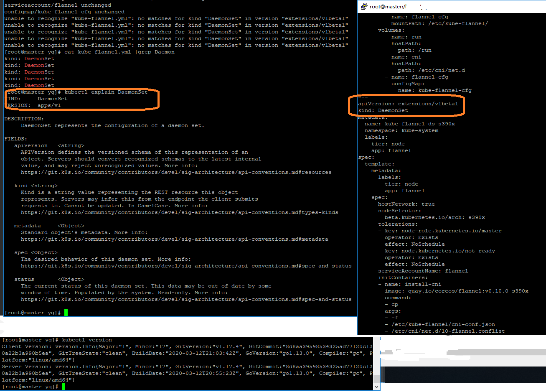The height and width of the screenshot is (392, 546).
Task: Click the 'spec <Object>' field name
Action: (36, 252)
